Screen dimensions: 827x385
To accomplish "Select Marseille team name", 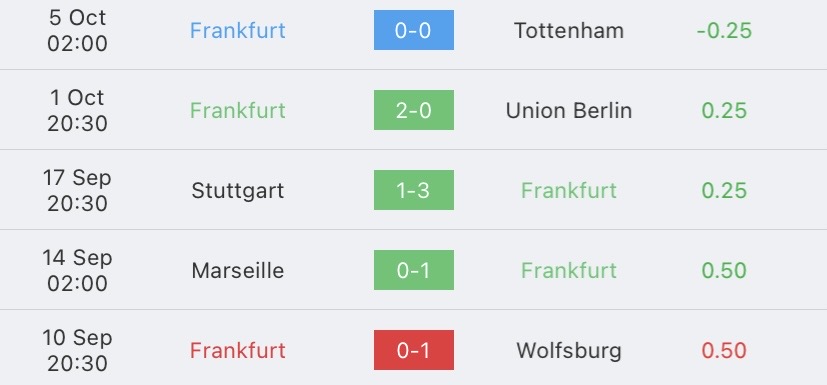I will pyautogui.click(x=237, y=271).
